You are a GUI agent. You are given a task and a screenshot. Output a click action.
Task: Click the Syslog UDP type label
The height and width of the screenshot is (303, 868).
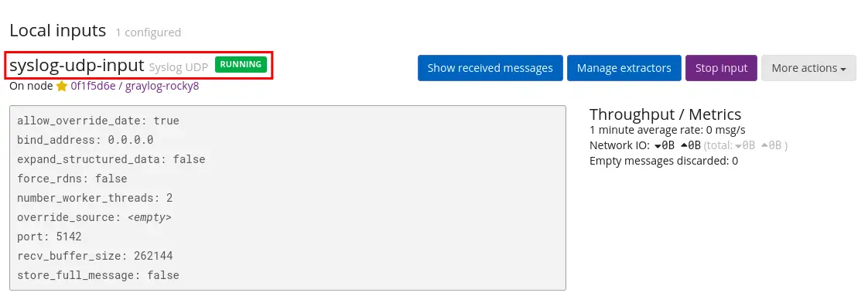point(178,67)
